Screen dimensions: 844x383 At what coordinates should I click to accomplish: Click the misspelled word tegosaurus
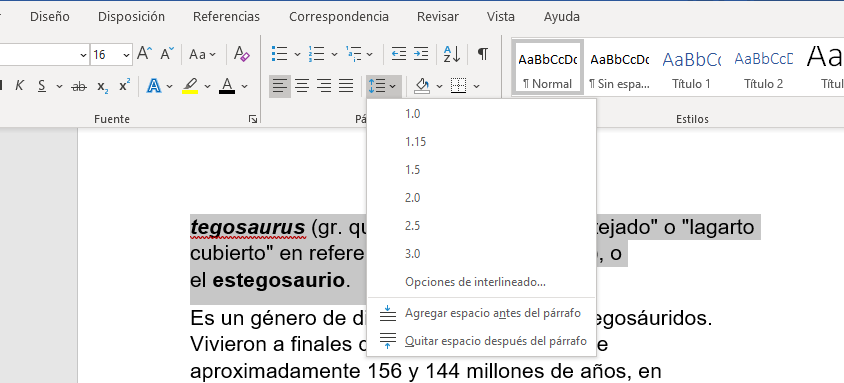[x=248, y=228]
